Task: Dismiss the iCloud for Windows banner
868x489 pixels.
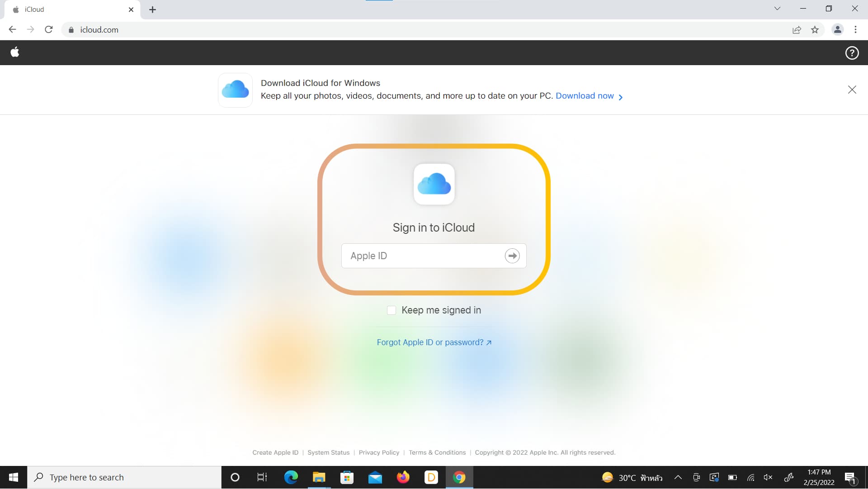Action: [852, 90]
